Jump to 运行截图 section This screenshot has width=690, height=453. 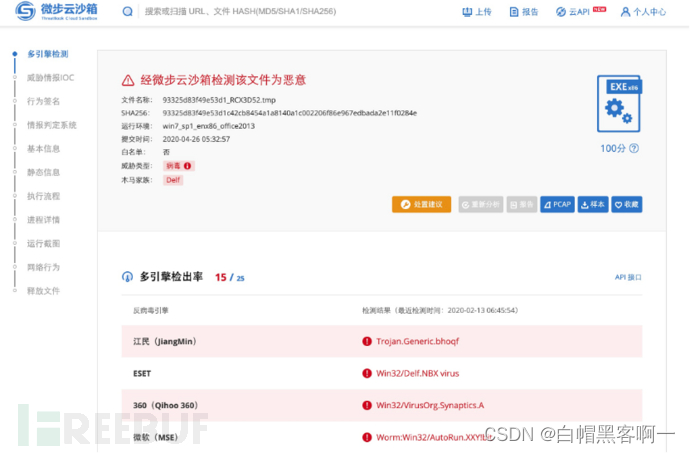coord(44,243)
